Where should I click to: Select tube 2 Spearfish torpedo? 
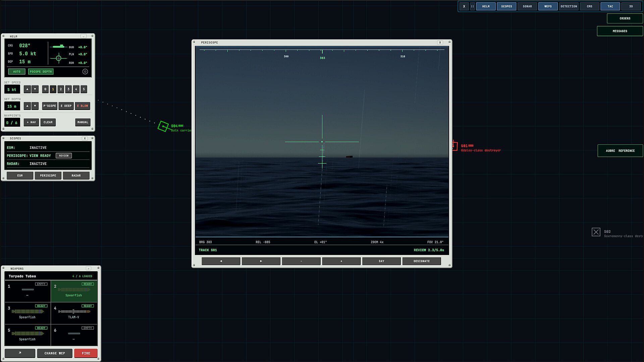[x=74, y=291]
